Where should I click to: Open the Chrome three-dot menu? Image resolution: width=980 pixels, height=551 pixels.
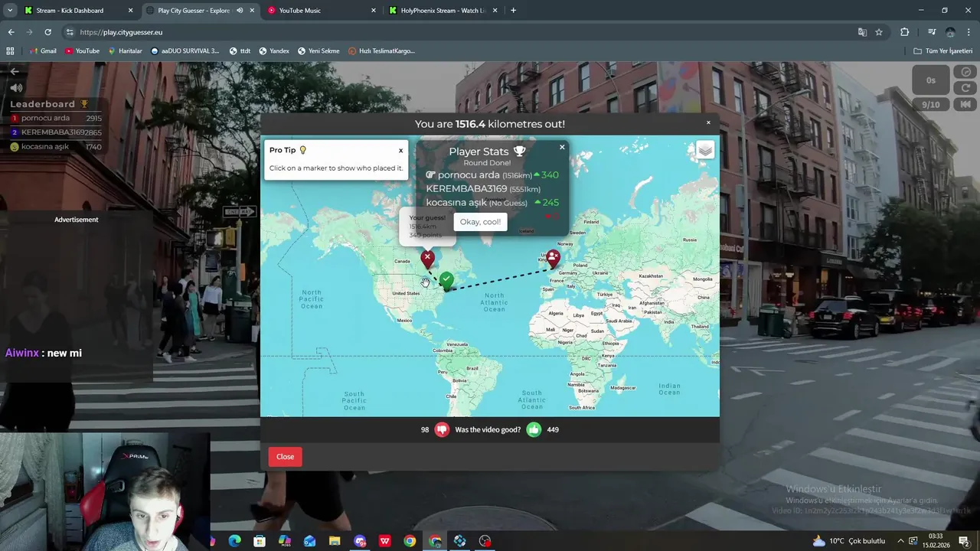969,32
